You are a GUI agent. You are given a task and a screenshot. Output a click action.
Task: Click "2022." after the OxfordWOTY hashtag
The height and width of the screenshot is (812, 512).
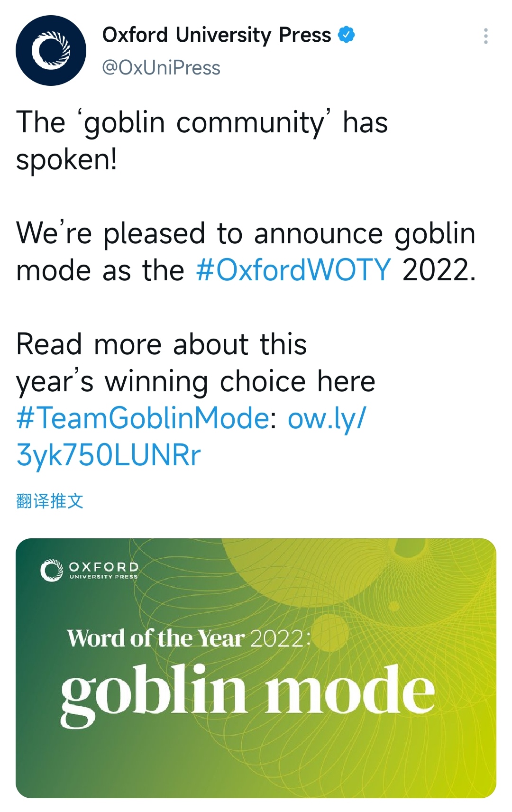[439, 270]
